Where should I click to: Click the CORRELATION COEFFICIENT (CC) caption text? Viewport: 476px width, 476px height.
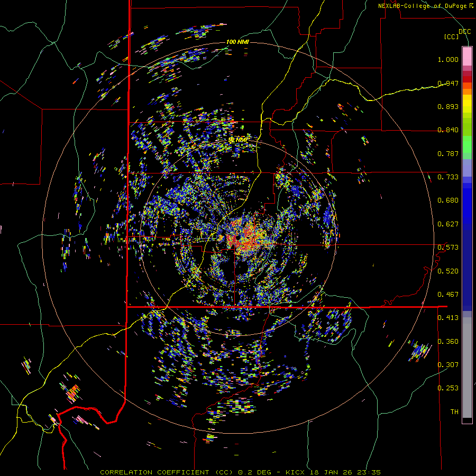coord(167,472)
